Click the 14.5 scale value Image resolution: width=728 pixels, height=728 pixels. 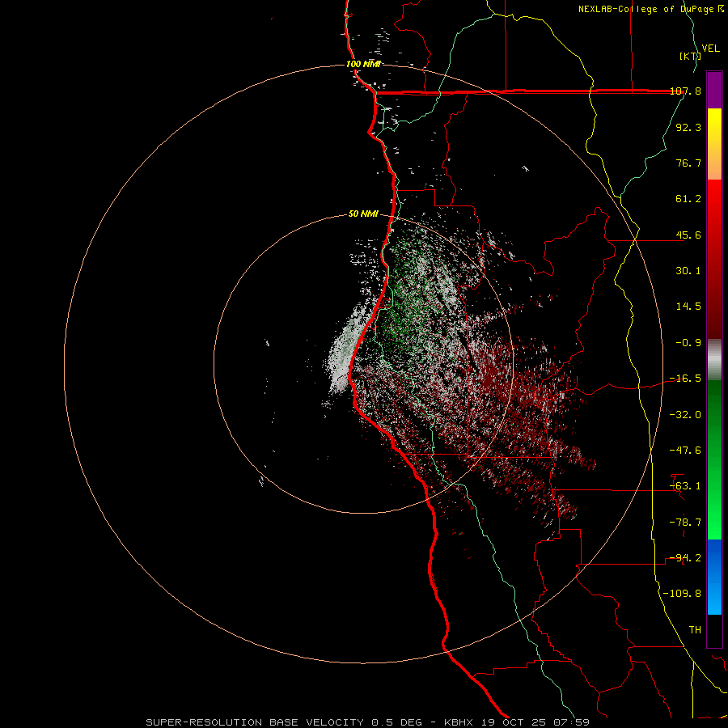point(688,307)
